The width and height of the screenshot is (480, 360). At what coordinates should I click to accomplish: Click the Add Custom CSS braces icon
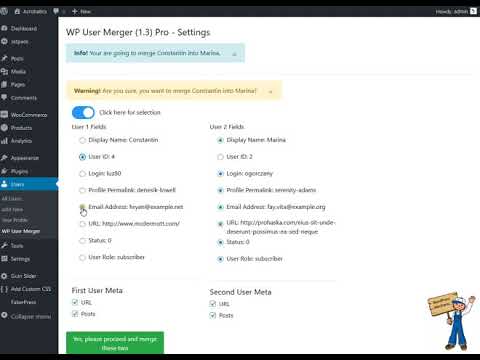pos(4,289)
